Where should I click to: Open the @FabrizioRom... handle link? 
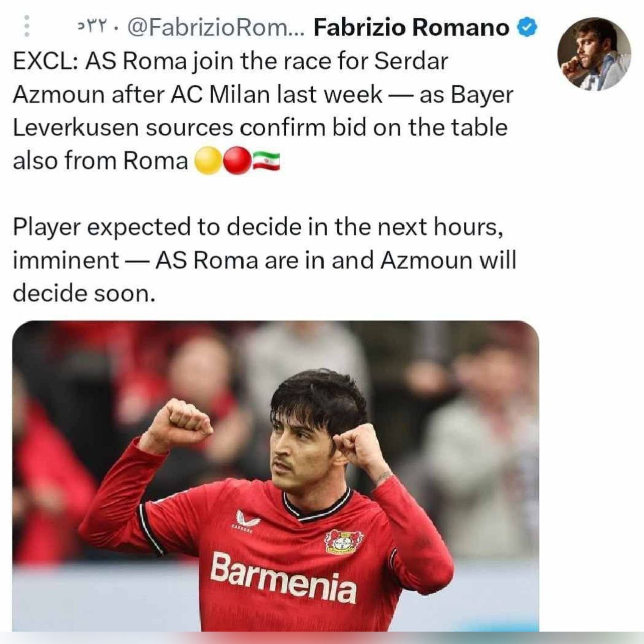pyautogui.click(x=217, y=28)
